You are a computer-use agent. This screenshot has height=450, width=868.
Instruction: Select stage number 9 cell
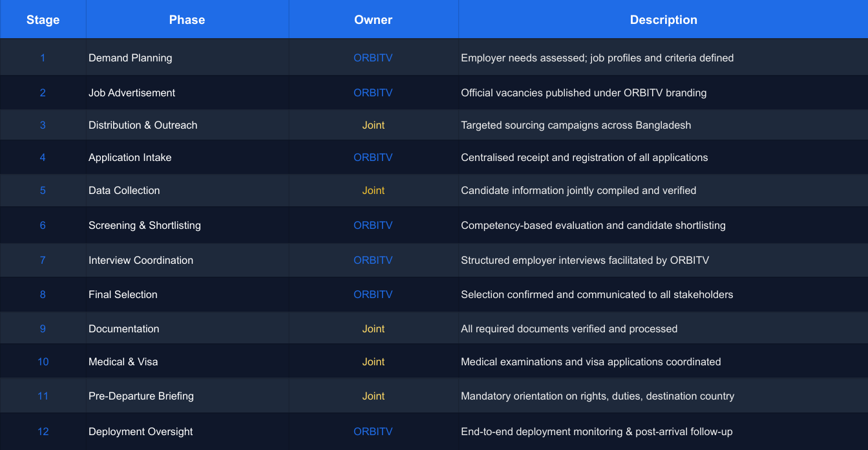click(x=43, y=328)
